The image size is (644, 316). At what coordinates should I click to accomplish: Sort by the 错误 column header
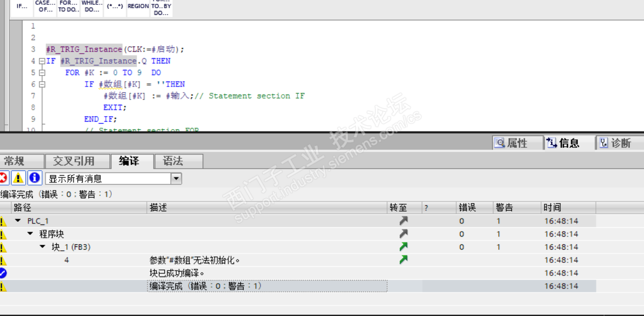point(474,208)
